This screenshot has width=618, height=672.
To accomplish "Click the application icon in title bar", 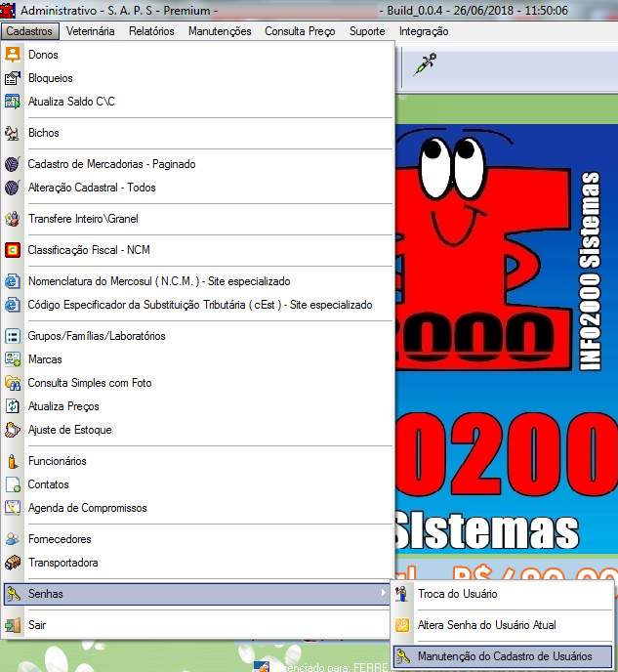I will (x=8, y=10).
